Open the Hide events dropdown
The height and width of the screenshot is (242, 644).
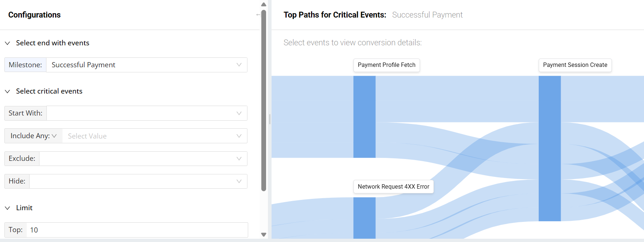click(x=138, y=181)
